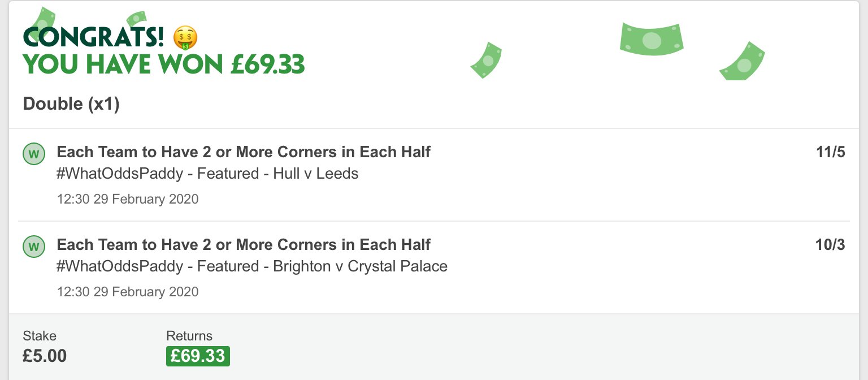Select the Hull v Leeds selection title
This screenshot has width=868, height=380.
[x=244, y=152]
